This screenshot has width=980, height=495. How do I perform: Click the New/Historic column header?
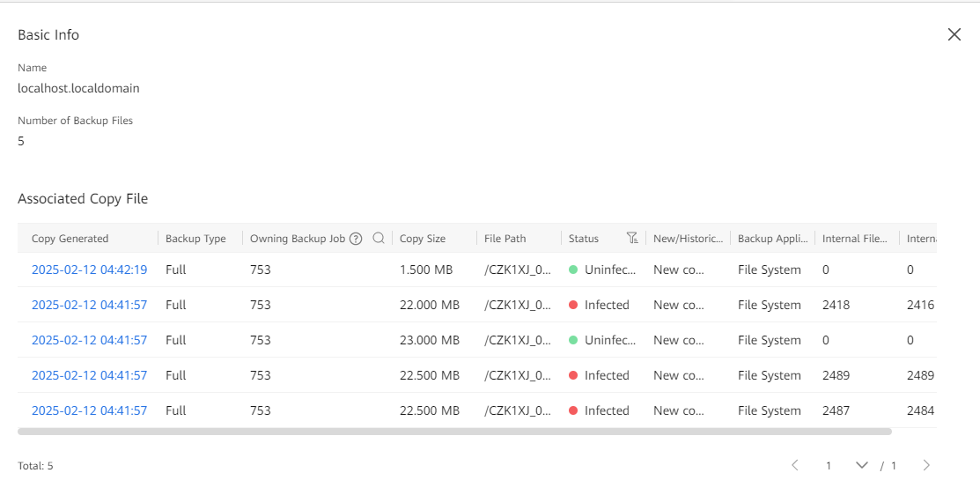coord(688,239)
